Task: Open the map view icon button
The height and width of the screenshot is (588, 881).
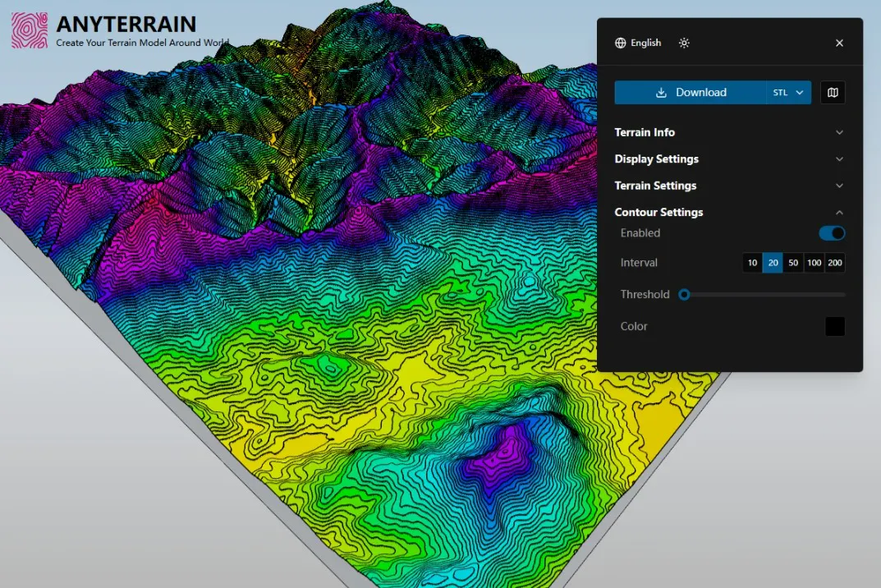Action: pos(833,93)
